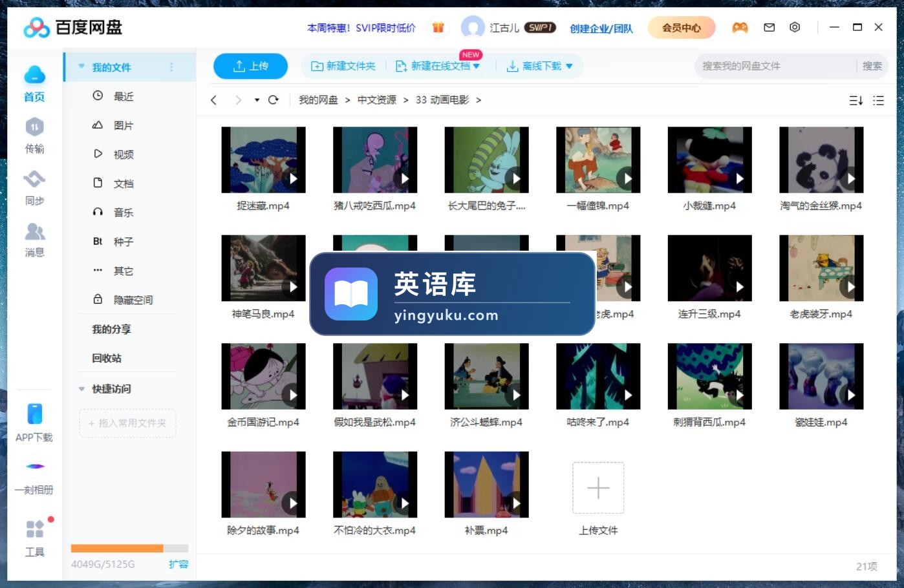Expand 新建在线文档 dropdown
Image resolution: width=904 pixels, height=588 pixels.
[477, 66]
